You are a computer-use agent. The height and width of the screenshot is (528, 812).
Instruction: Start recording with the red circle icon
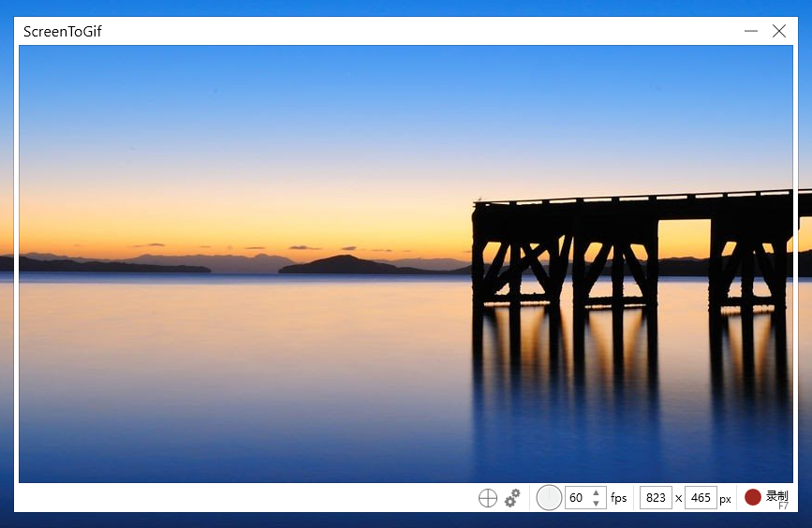coord(752,497)
